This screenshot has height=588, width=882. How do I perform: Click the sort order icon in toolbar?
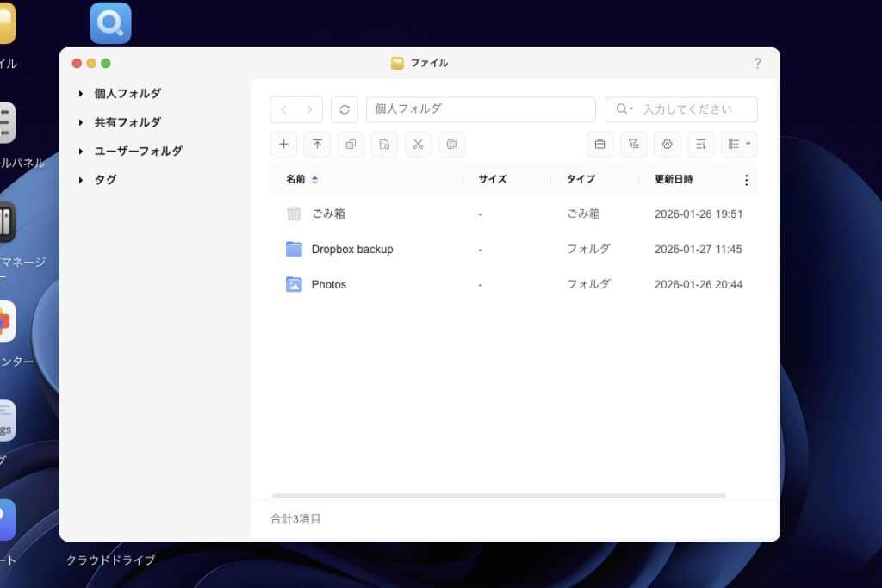coord(700,144)
